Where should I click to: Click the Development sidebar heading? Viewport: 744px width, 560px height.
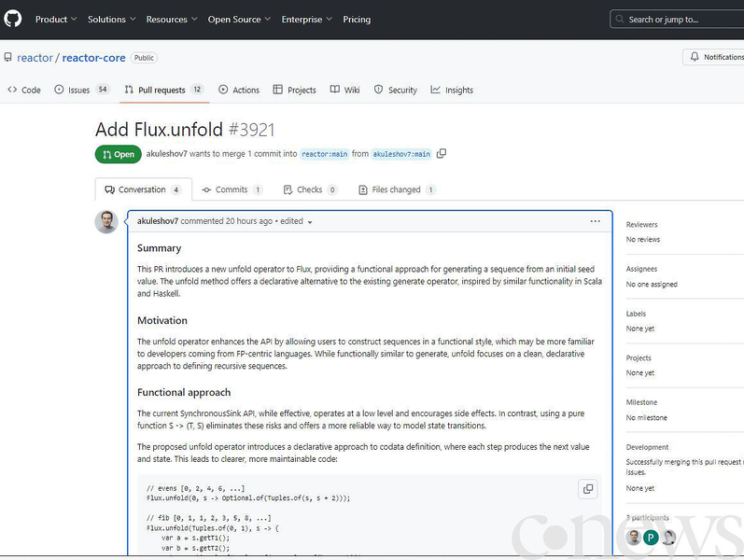[x=647, y=447]
